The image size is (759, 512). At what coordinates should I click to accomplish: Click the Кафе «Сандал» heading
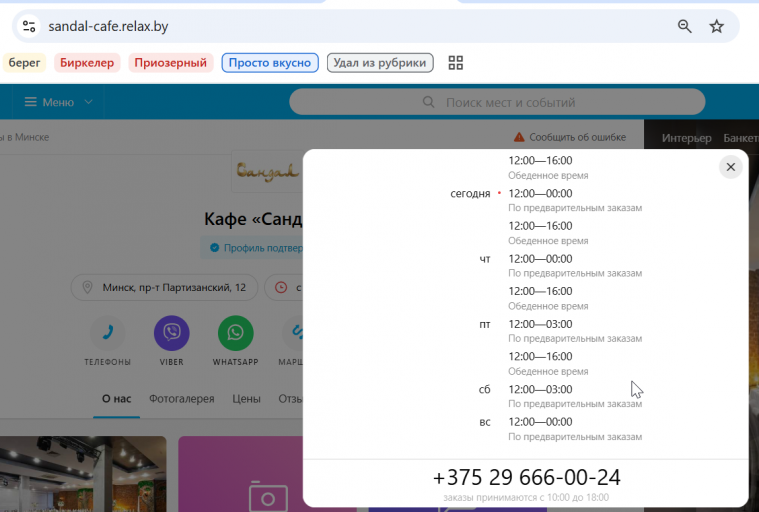253,219
